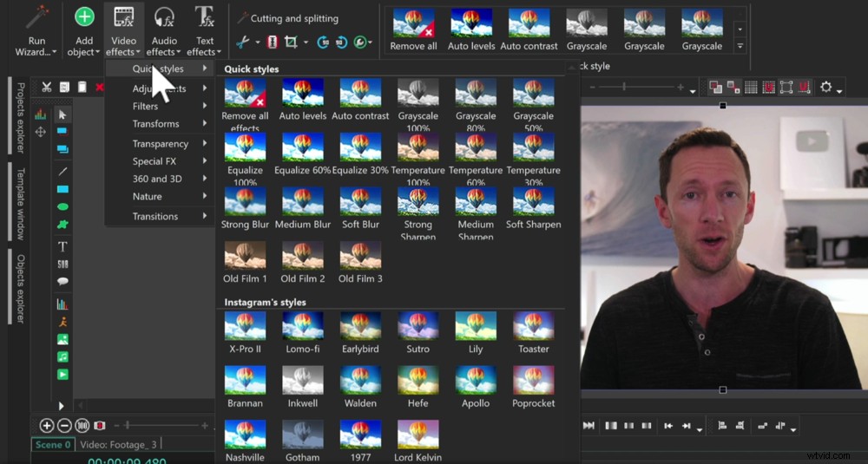Viewport: 868px width, 464px height.
Task: Add an image object
Action: coord(62,340)
